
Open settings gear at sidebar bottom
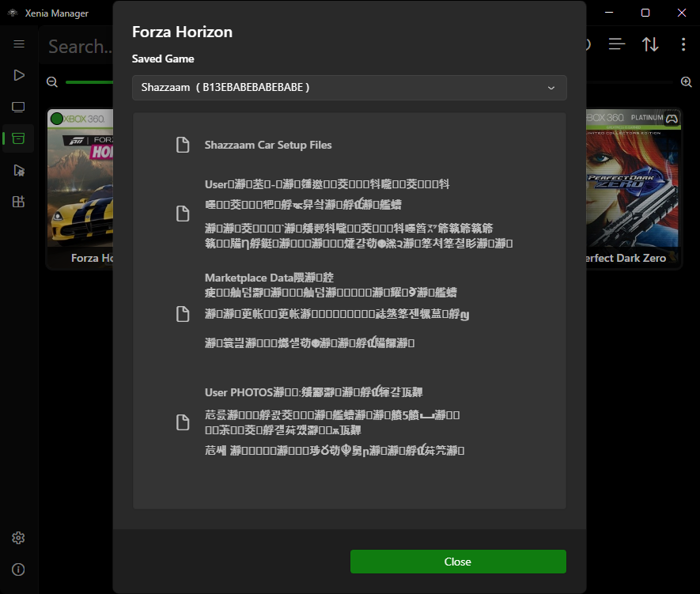18,538
